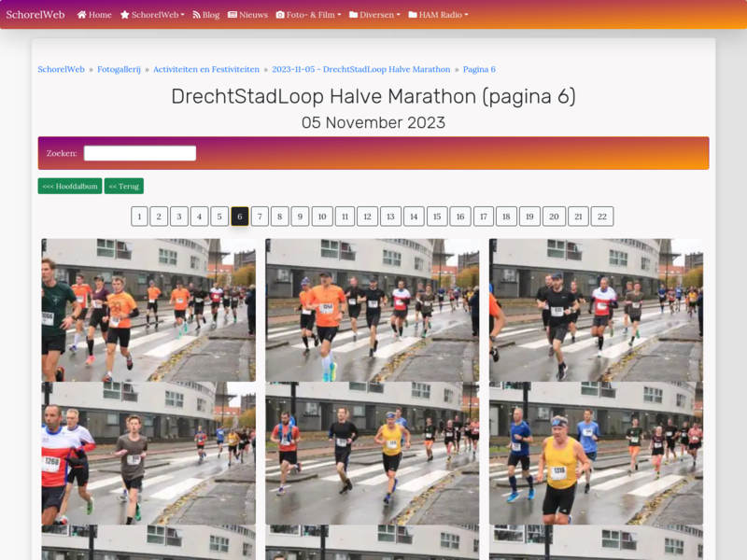Image resolution: width=747 pixels, height=560 pixels.
Task: Go to Fotogallerij breadcrumb link
Action: (x=120, y=69)
